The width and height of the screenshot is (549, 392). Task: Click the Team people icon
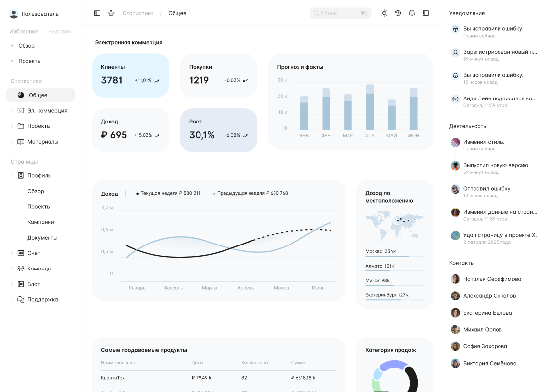21,269
